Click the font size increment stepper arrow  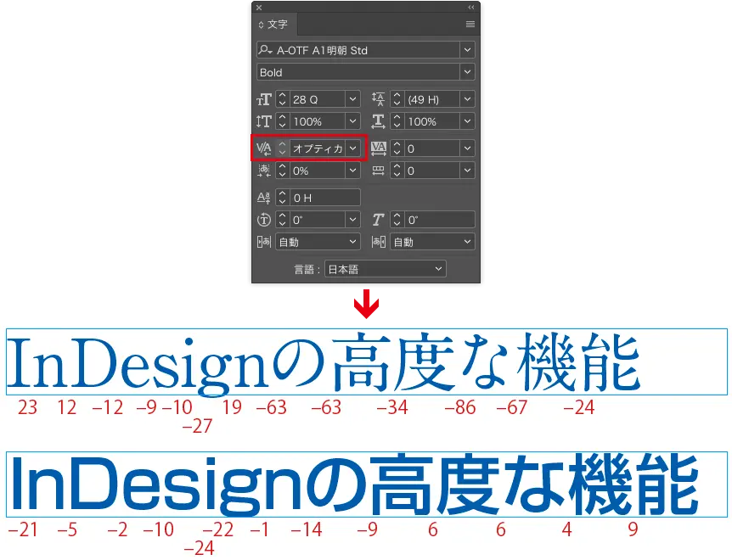[281, 96]
